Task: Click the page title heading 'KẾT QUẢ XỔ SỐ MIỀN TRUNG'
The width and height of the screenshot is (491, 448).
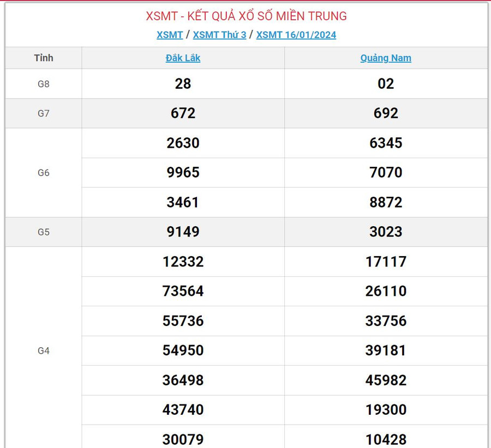Action: pyautogui.click(x=246, y=16)
